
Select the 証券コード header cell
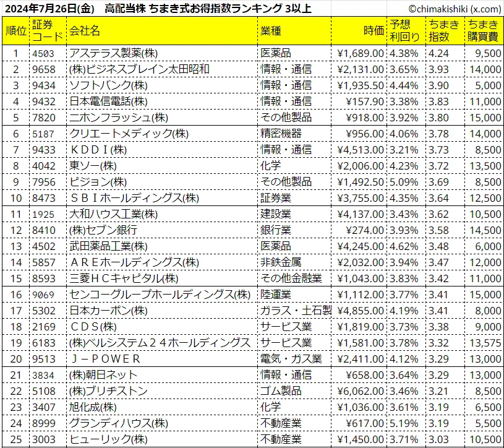[48, 31]
